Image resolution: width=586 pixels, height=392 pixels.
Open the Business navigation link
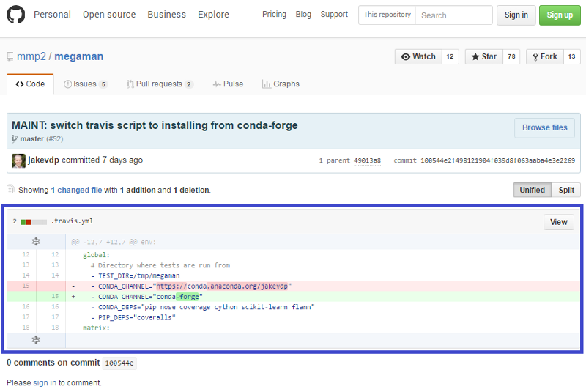(x=167, y=15)
